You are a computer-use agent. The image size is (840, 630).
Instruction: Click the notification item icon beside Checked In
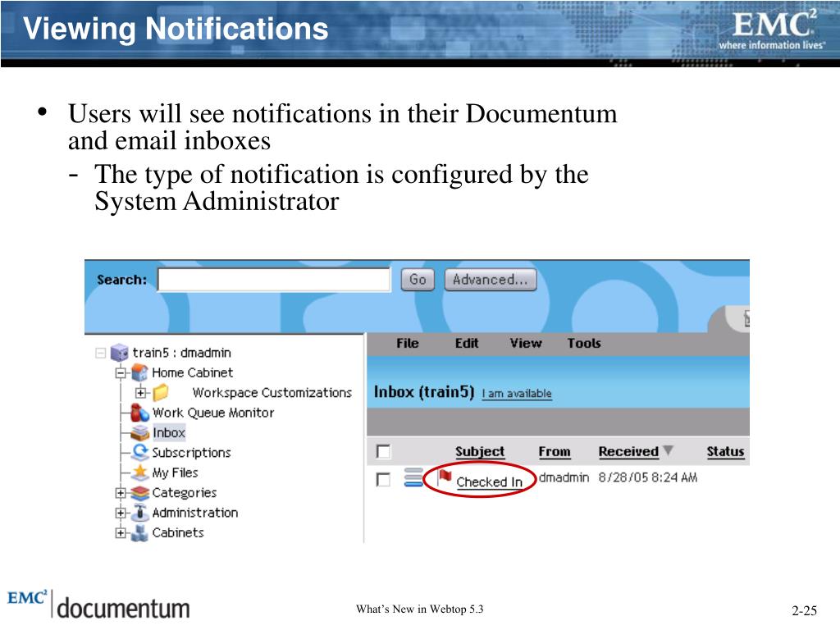tap(413, 477)
